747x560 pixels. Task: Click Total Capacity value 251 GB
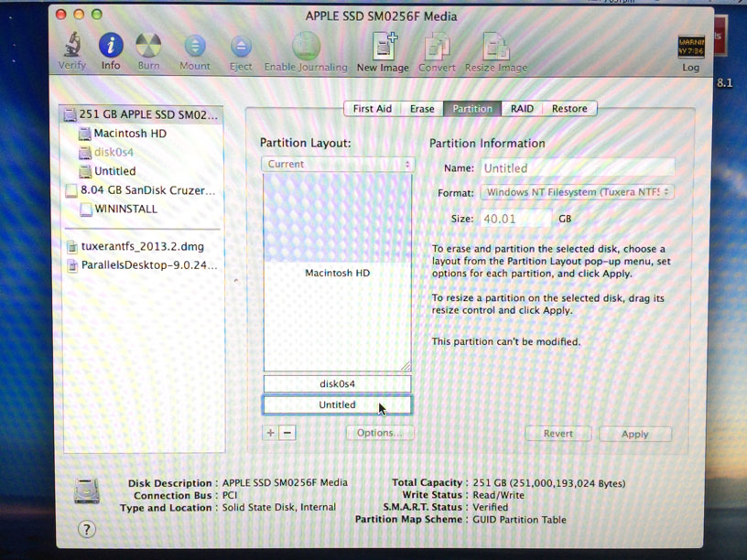pos(549,483)
